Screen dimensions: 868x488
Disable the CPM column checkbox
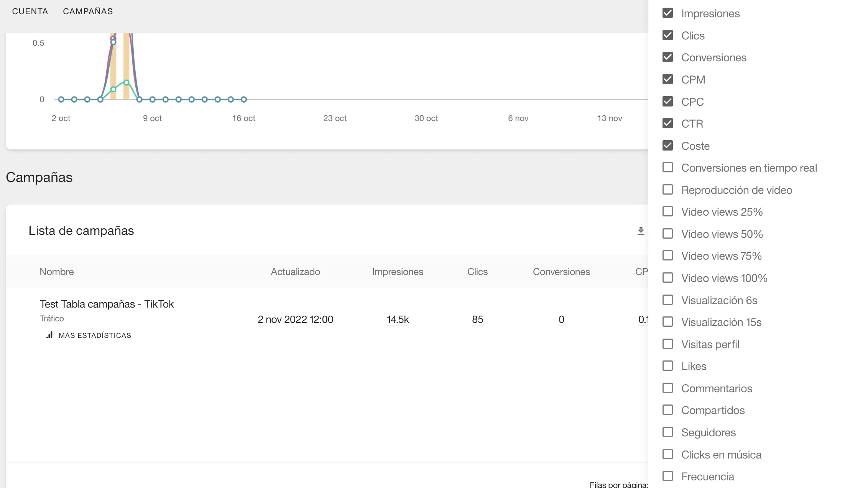pos(667,79)
